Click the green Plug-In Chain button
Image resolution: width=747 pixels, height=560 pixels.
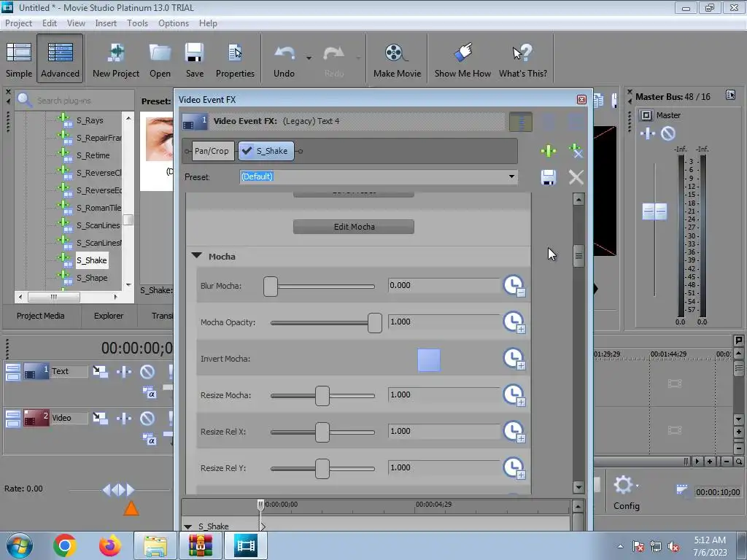click(x=549, y=151)
